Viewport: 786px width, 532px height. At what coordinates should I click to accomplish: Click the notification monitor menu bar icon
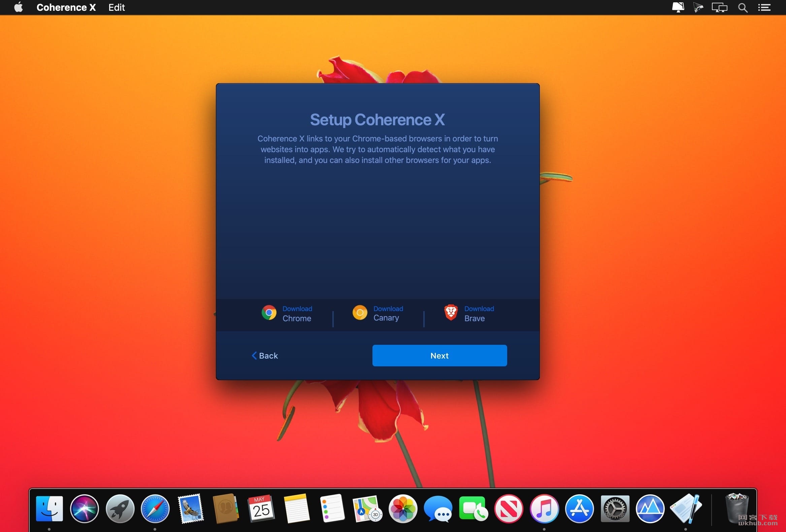(678, 7)
